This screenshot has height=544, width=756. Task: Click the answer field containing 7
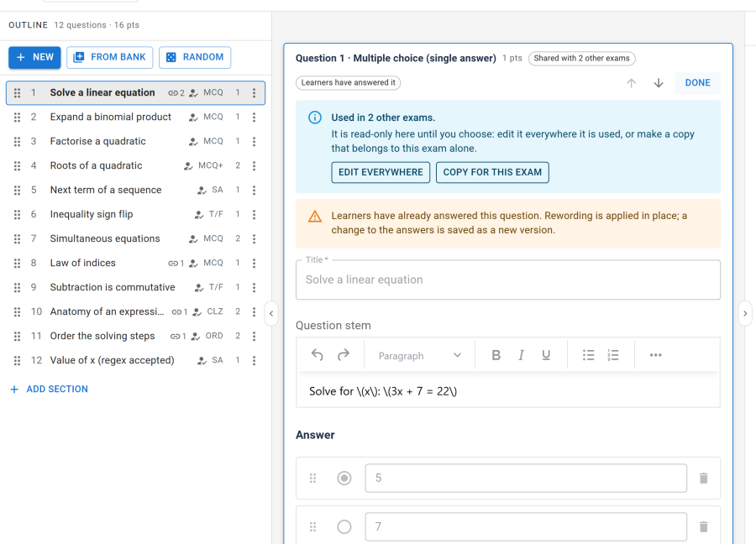pyautogui.click(x=526, y=526)
